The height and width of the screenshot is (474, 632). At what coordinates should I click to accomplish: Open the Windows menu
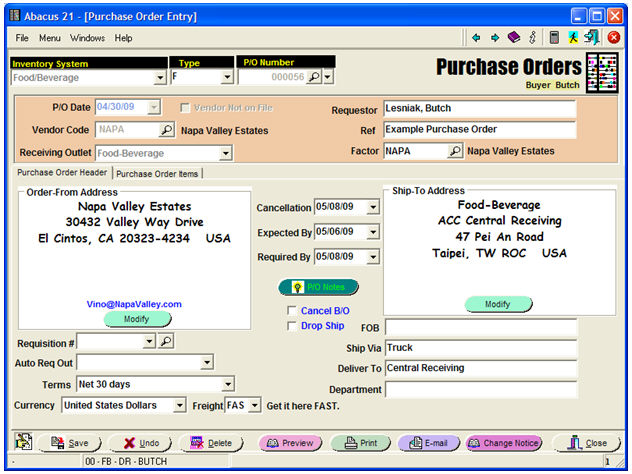coord(87,38)
